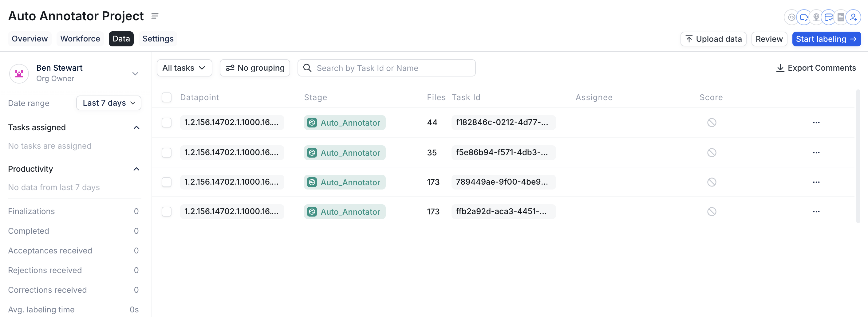Click the task table vertical scrollbar

[858, 156]
